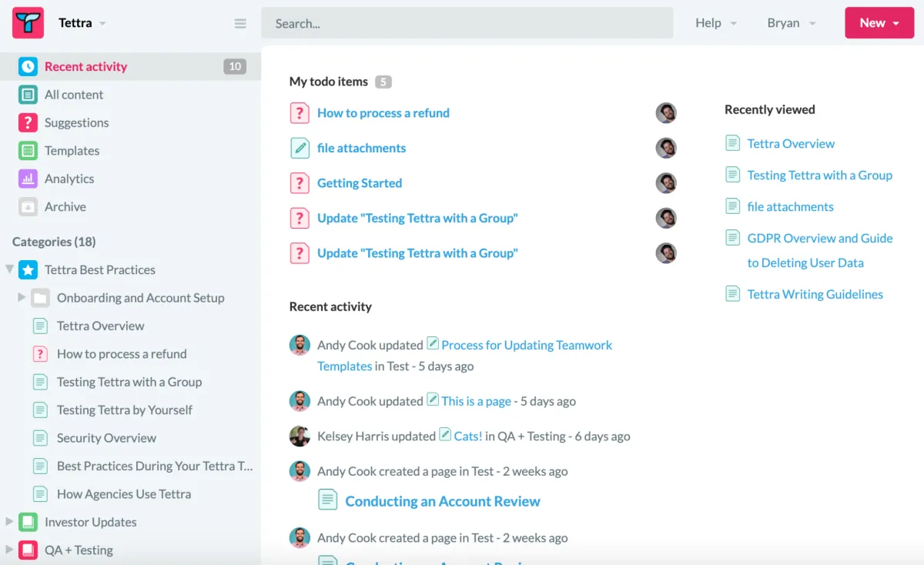924x565 pixels.
Task: Click the Analytics bar chart icon
Action: [28, 179]
